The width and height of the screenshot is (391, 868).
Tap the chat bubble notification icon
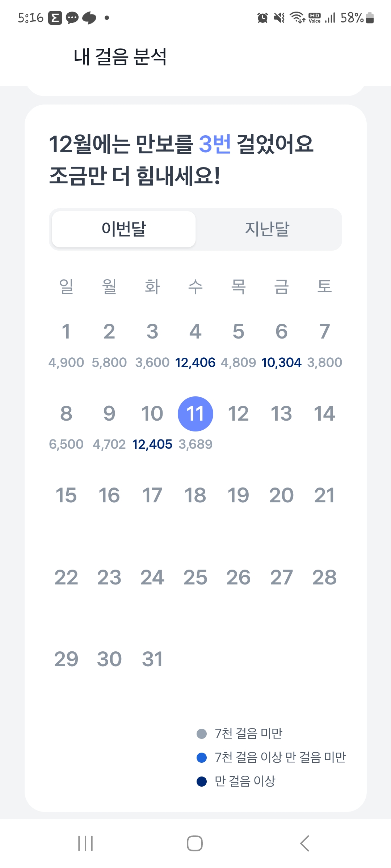pyautogui.click(x=72, y=18)
